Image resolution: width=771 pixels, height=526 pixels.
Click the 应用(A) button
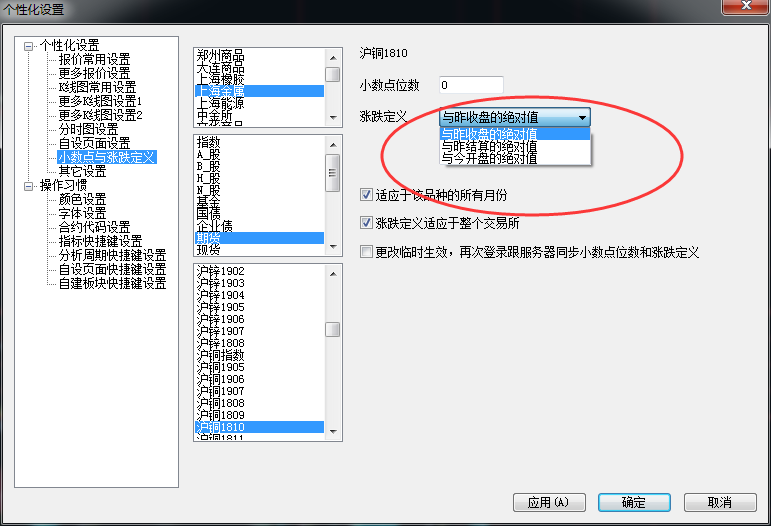(548, 502)
